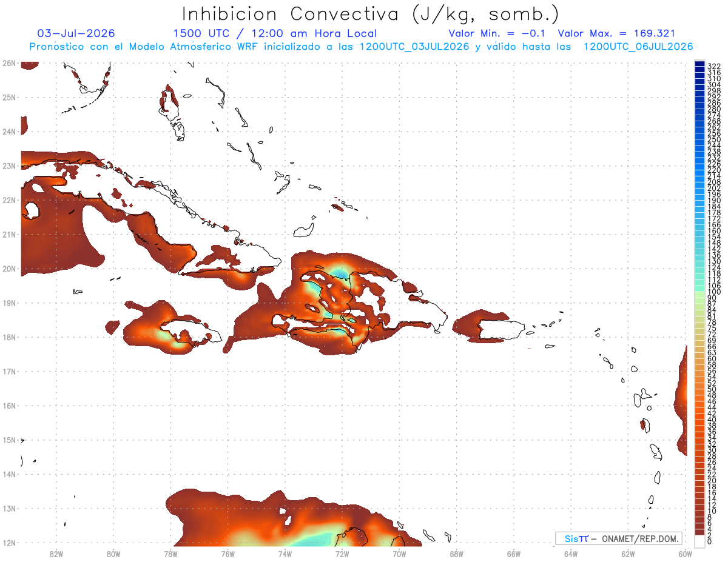Click the '25N' latitude label
The image size is (728, 562).
8,97
